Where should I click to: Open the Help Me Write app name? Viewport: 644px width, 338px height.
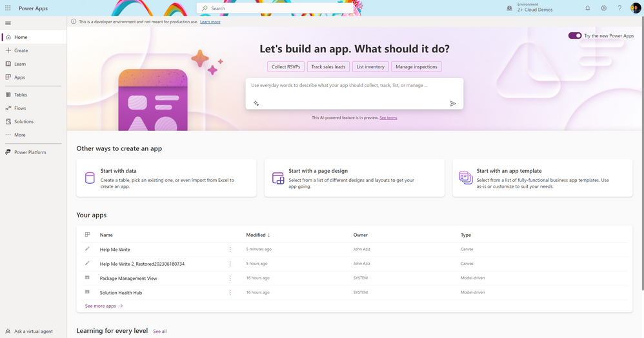[x=115, y=249]
